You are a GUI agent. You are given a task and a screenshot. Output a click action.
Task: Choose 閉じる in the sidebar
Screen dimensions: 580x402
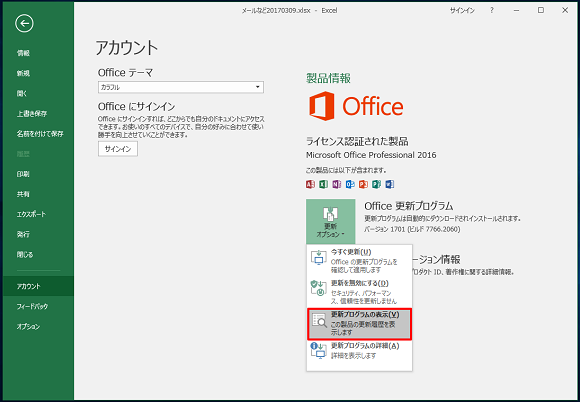24,254
